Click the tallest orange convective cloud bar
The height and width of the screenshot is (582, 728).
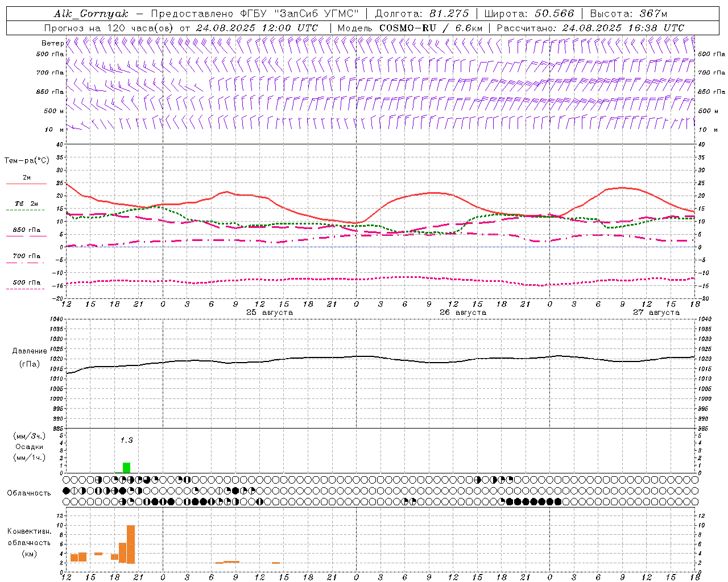[x=131, y=544]
